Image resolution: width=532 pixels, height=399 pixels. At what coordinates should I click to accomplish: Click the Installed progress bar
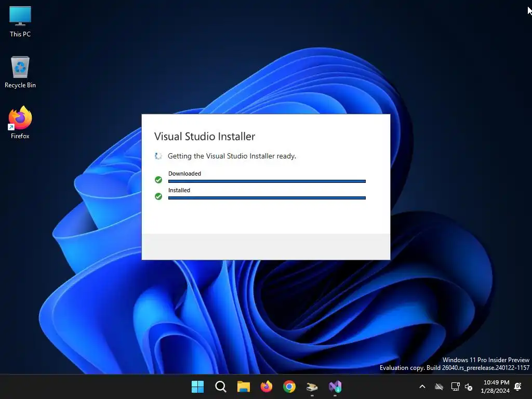[267, 198]
